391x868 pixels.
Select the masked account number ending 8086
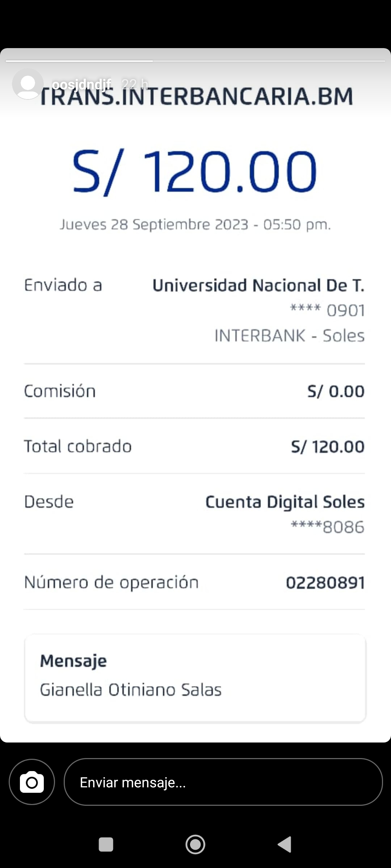pyautogui.click(x=328, y=527)
